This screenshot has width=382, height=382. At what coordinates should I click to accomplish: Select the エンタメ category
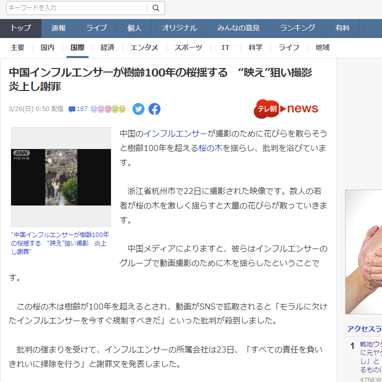click(144, 48)
